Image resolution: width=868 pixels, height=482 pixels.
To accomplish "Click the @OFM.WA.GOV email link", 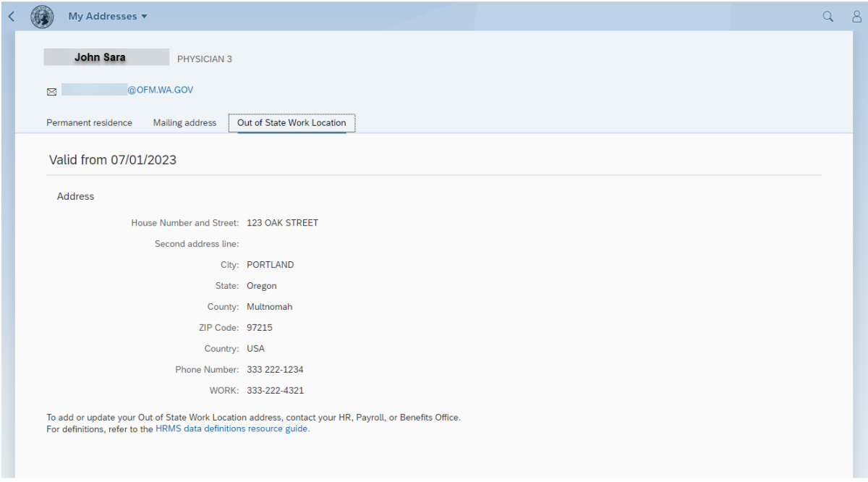I will coord(160,90).
